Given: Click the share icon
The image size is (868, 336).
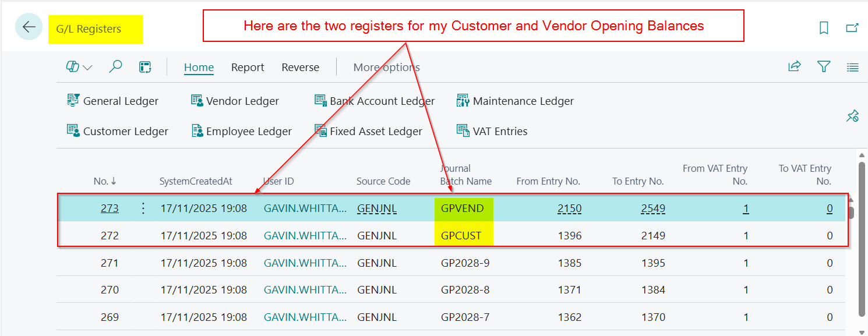Looking at the screenshot, I should (x=795, y=67).
